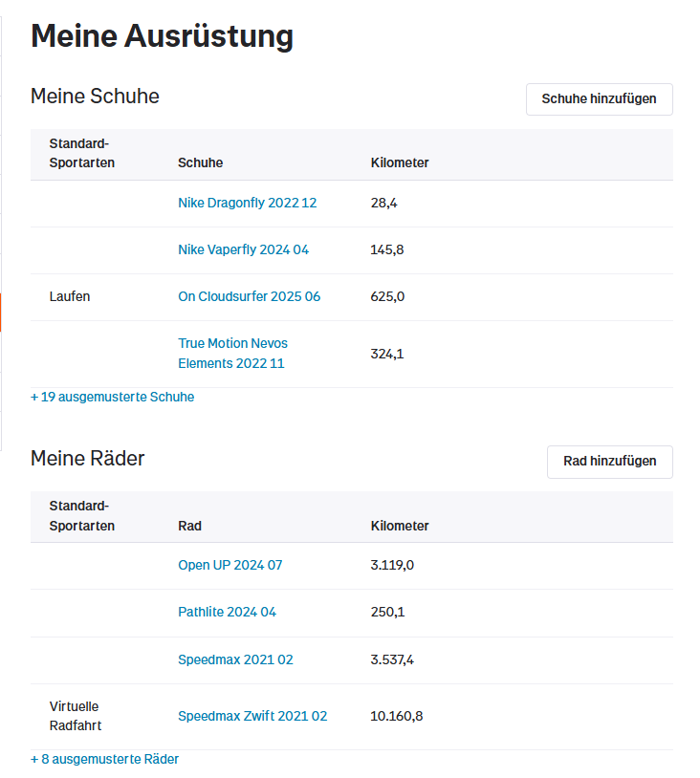The height and width of the screenshot is (778, 700).
Task: Click the Meine Räder section heading
Action: 87,459
